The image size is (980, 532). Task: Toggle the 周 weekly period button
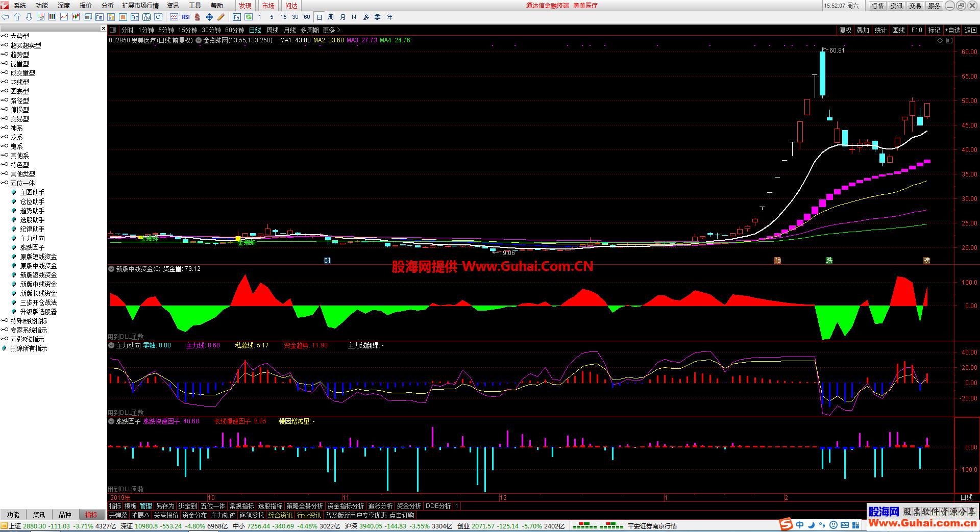point(331,17)
